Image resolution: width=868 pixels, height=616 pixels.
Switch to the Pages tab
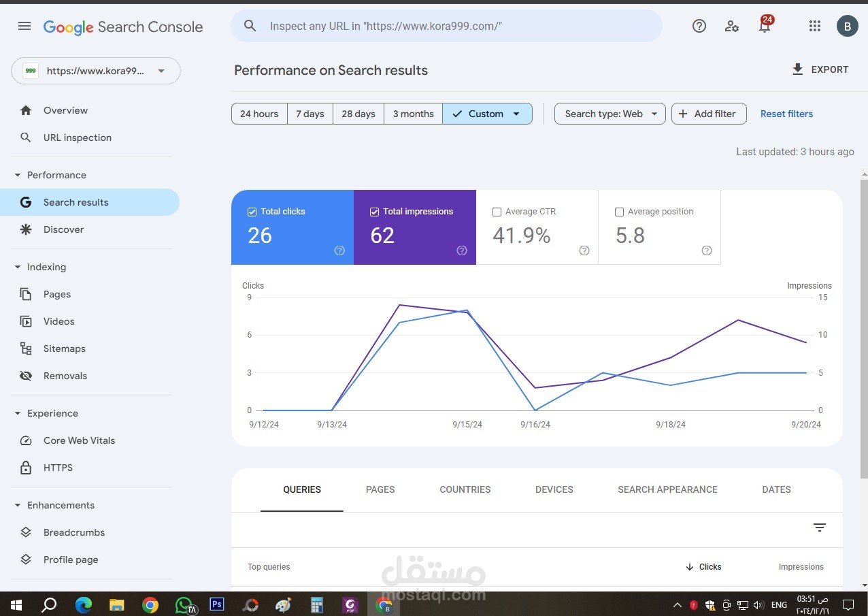380,489
